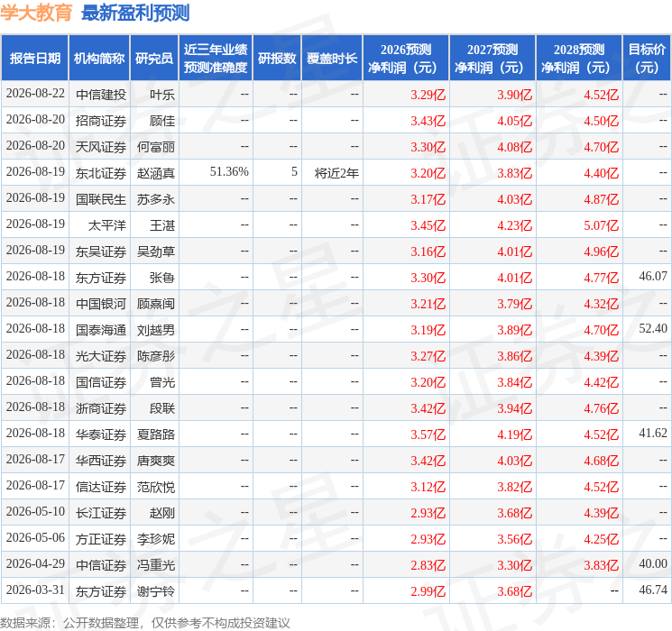Screen dimensions: 672x631
Task: Select the 51.36% accuracy value
Action: (x=229, y=172)
